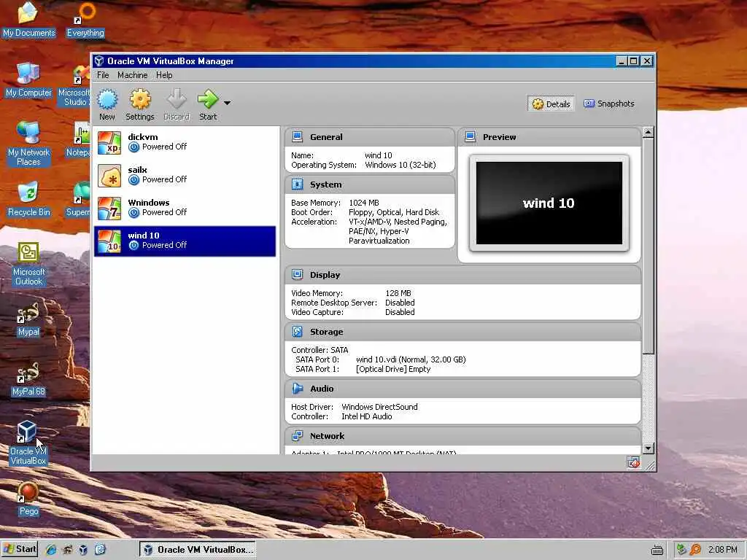Click the Windows Start button
The image size is (747, 560).
[20, 549]
